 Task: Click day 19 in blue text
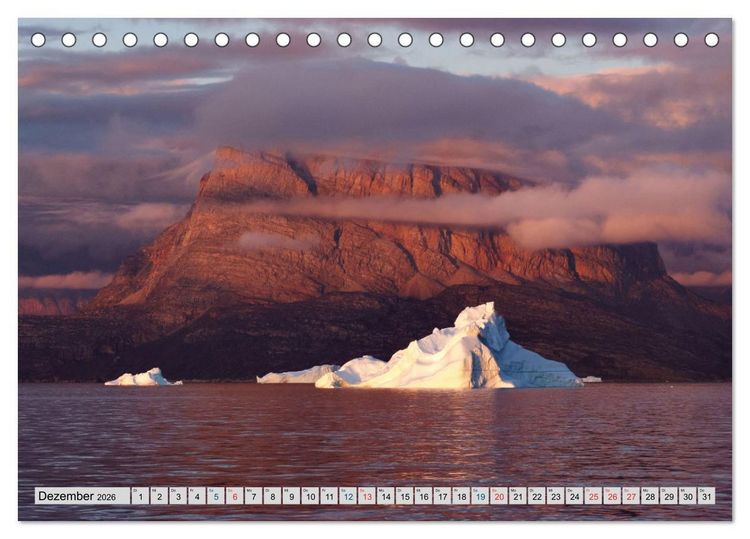(480, 496)
